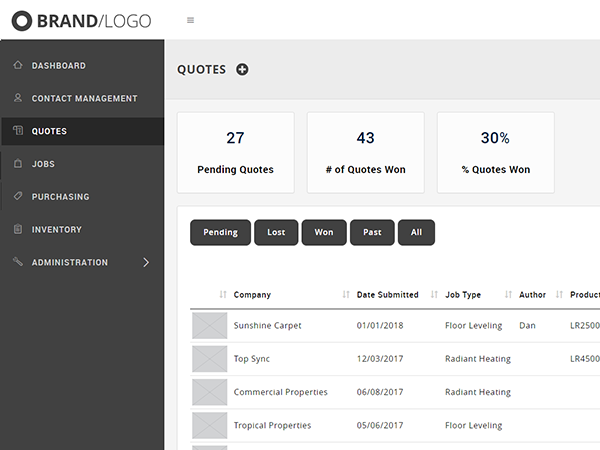The height and width of the screenshot is (450, 600).
Task: Click the Pending Quotes summary card
Action: pyautogui.click(x=235, y=152)
